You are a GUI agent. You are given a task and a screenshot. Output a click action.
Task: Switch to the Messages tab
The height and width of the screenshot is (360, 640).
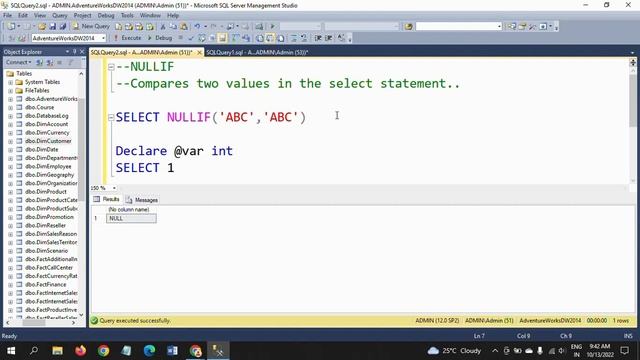[x=142, y=200]
